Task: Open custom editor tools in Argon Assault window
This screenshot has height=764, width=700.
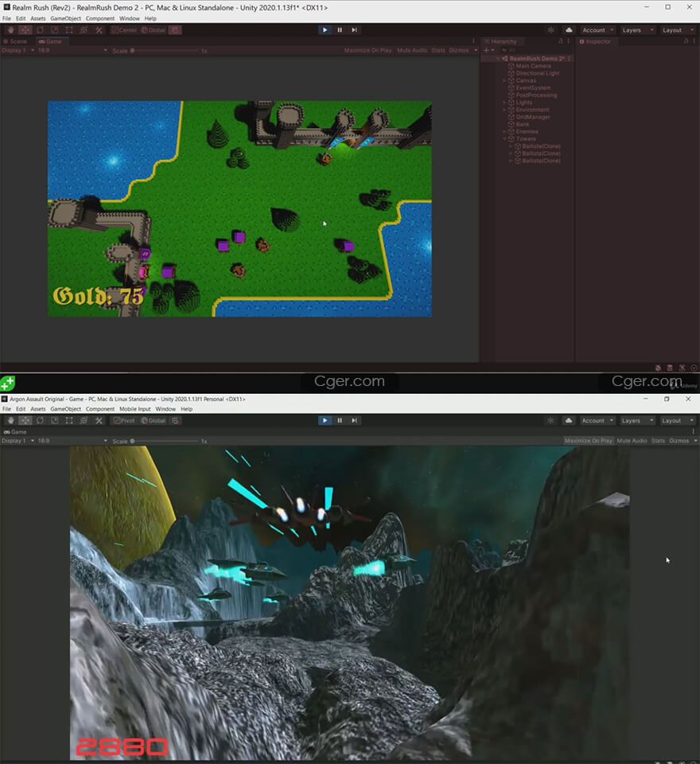Action: point(99,420)
